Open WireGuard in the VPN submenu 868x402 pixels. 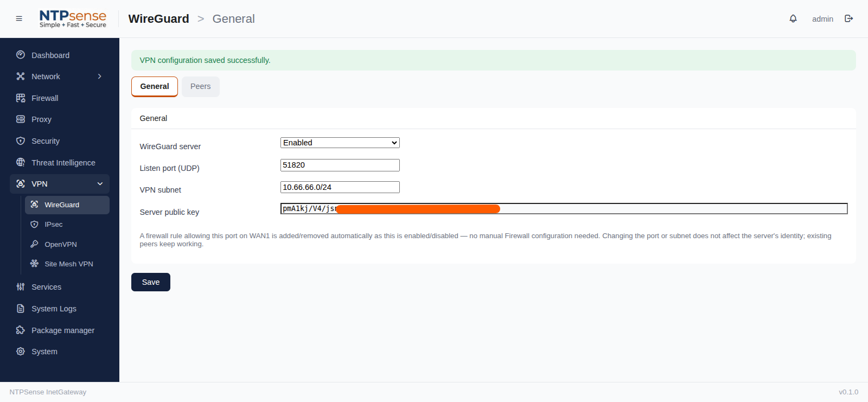point(67,205)
